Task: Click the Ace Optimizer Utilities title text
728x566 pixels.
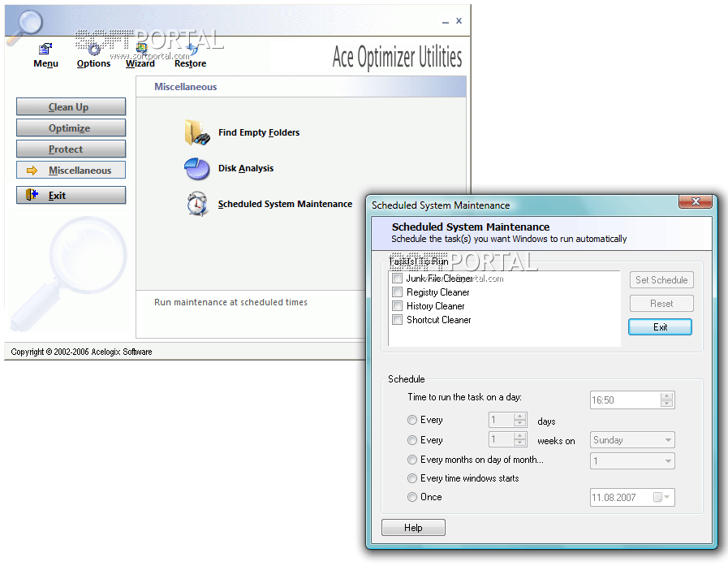Action: [x=397, y=57]
